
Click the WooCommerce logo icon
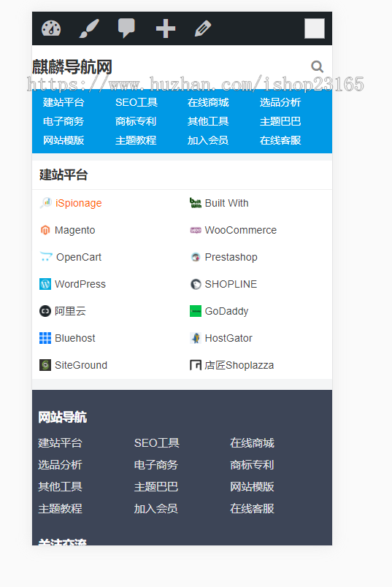coord(196,230)
